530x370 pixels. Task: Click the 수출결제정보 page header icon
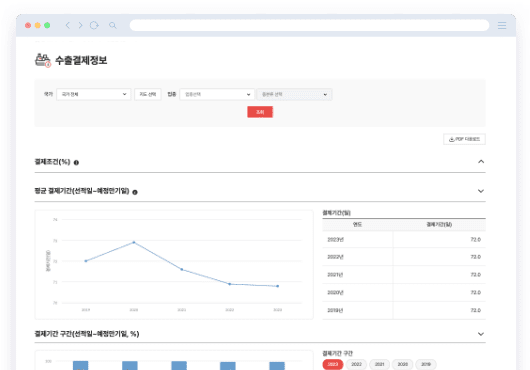43,60
